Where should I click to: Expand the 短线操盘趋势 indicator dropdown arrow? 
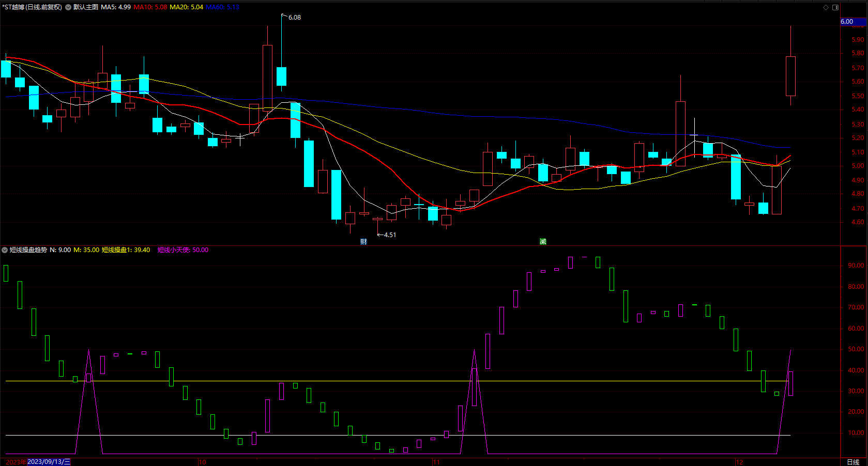5,250
